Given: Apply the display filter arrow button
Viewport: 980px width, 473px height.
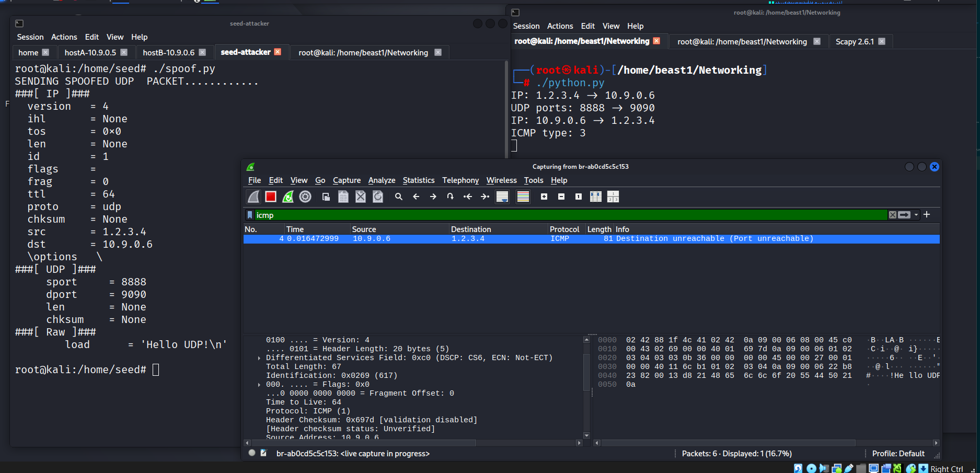Looking at the screenshot, I should (x=905, y=215).
